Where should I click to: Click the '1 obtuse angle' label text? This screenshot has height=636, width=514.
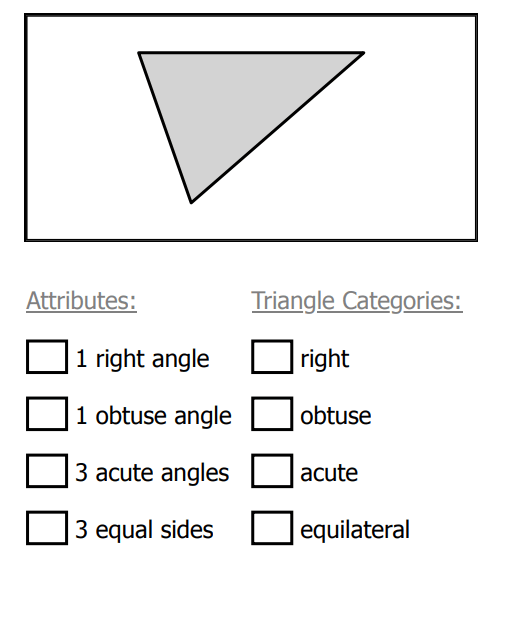point(153,416)
